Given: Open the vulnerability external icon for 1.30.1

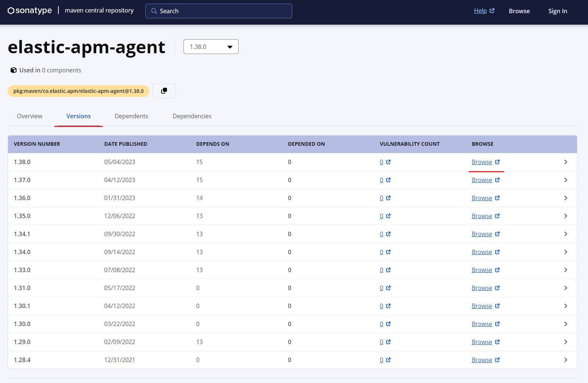Looking at the screenshot, I should pos(388,306).
